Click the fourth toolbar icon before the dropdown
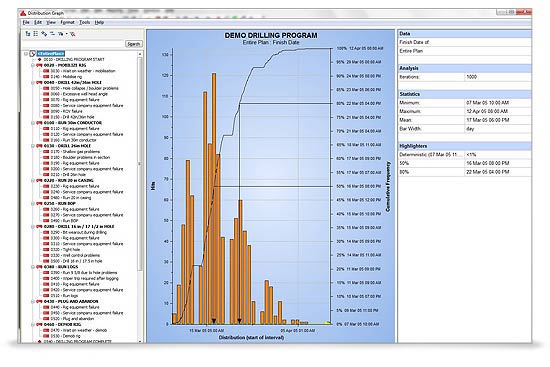The height and width of the screenshot is (367, 550). pyautogui.click(x=52, y=34)
